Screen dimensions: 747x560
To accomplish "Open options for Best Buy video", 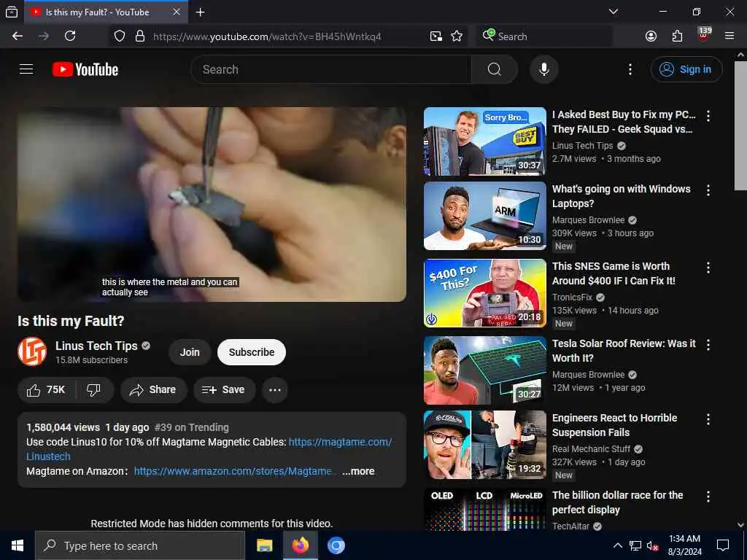I will [x=708, y=116].
